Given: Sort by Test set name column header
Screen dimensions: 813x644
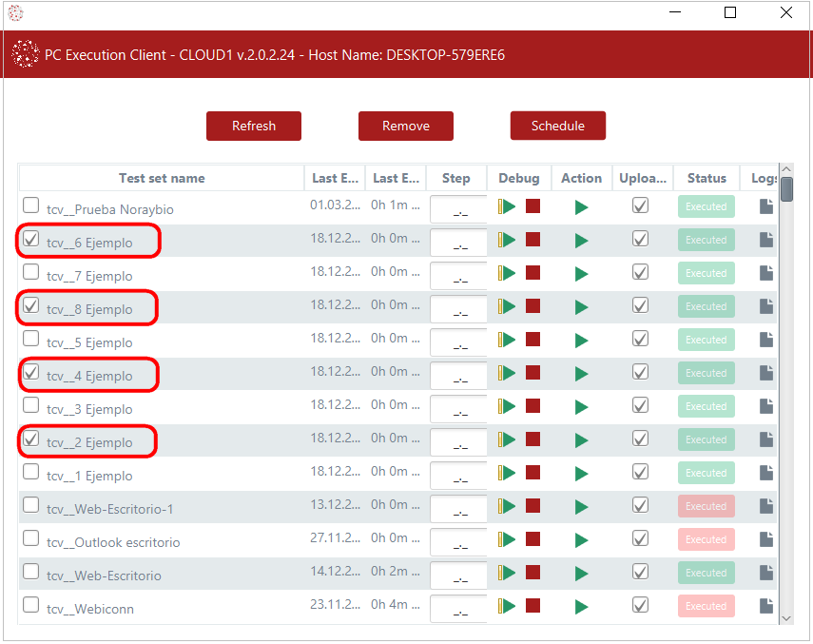Looking at the screenshot, I should [162, 178].
